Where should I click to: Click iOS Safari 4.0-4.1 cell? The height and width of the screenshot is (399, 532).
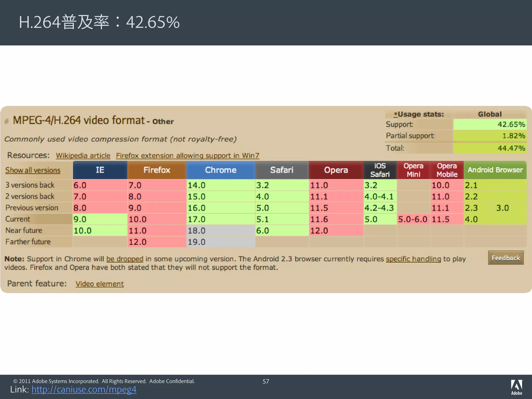(x=380, y=197)
